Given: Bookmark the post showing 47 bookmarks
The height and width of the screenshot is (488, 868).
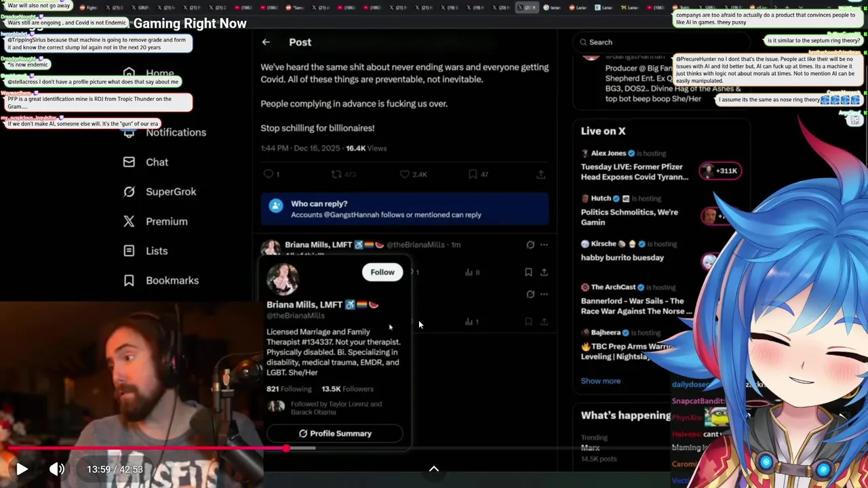Looking at the screenshot, I should [473, 174].
